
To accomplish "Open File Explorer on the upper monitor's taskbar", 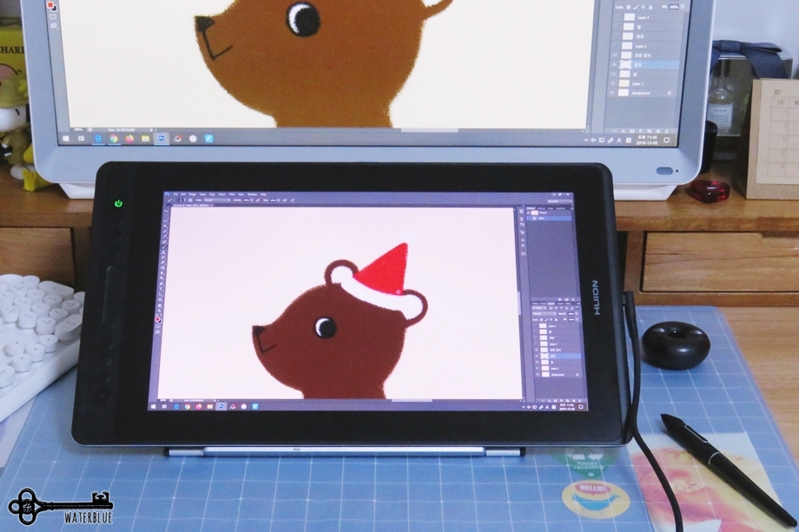I will [x=145, y=139].
